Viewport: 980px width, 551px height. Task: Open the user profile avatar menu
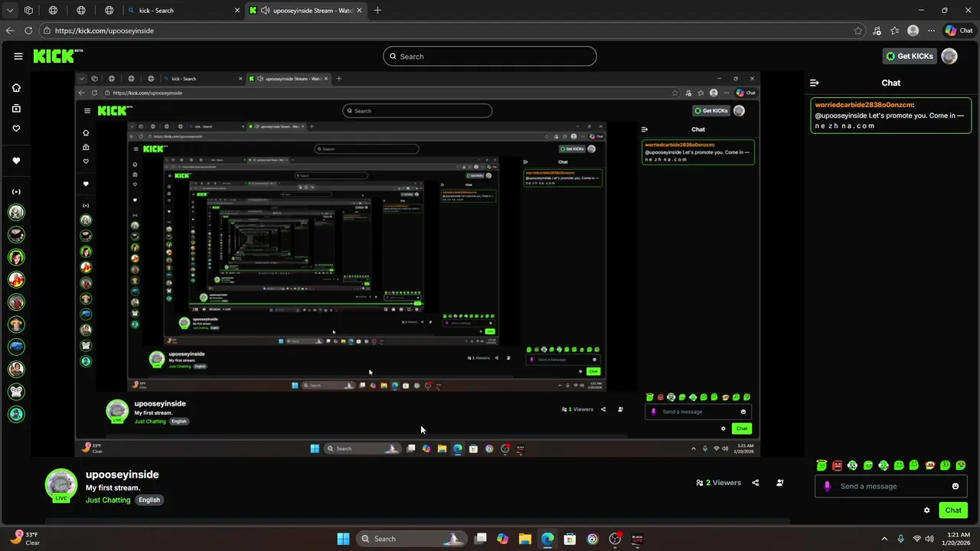[x=949, y=56]
